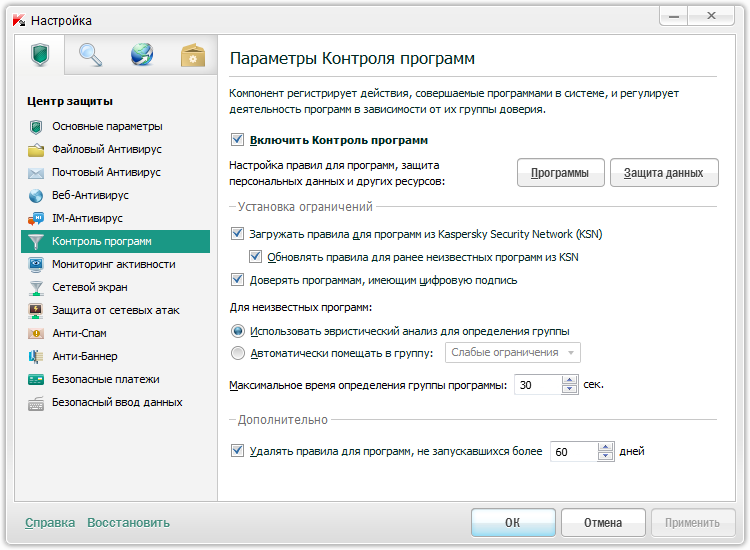This screenshot has width=750, height=550.
Task: Increase the 30 seconds spinner value
Action: (x=569, y=381)
